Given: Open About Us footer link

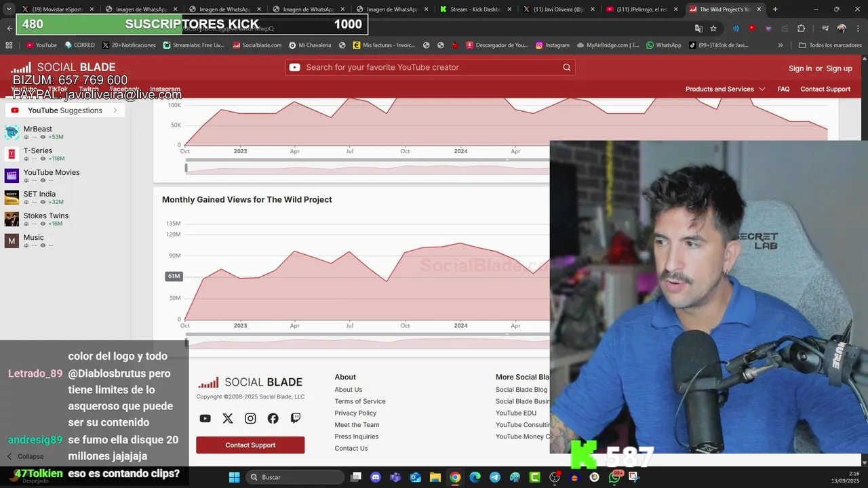Looking at the screenshot, I should pos(349,390).
